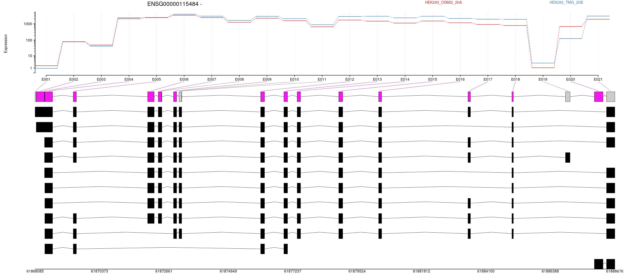
Task: Click the E011 exon label
Action: 322,79
